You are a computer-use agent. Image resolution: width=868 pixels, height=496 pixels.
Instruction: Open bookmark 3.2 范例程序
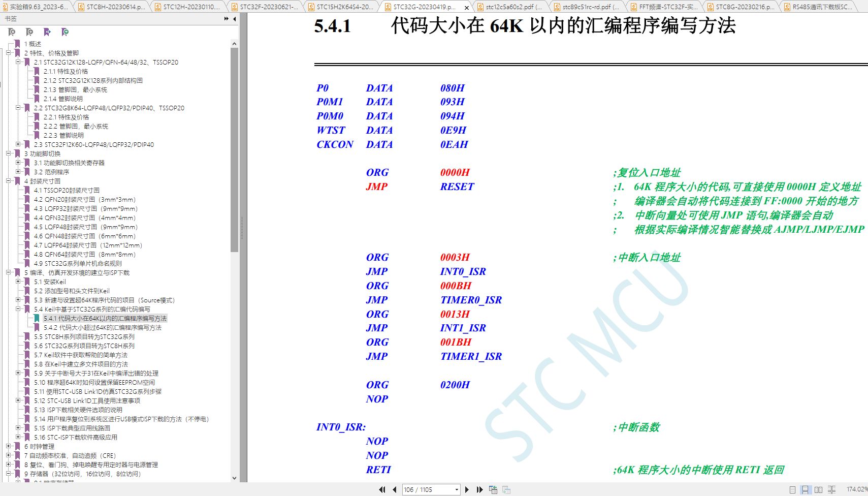51,172
